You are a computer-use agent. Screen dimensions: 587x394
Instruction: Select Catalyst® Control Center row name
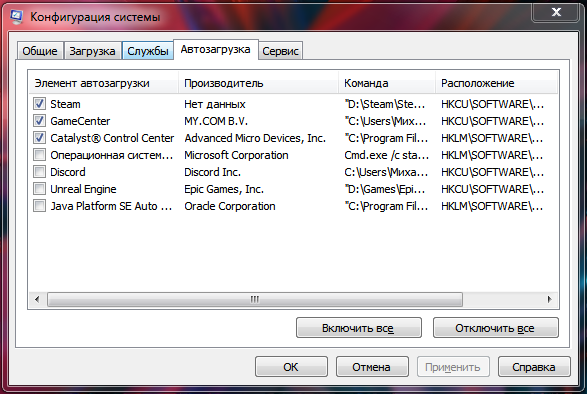[x=112, y=138]
